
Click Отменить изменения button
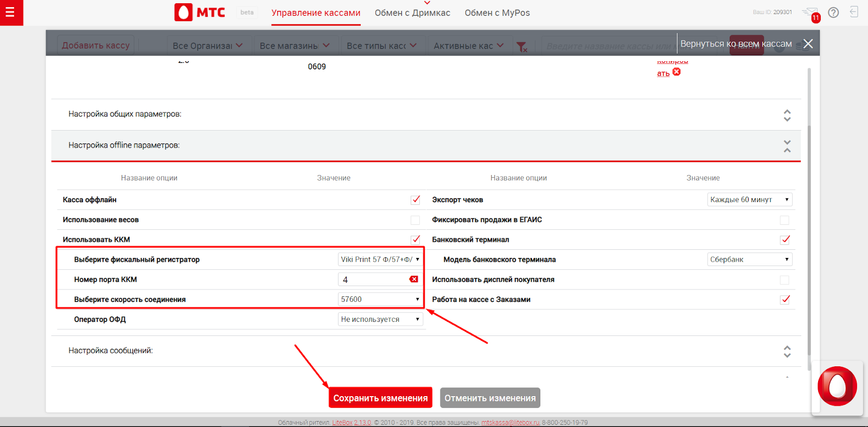click(490, 398)
